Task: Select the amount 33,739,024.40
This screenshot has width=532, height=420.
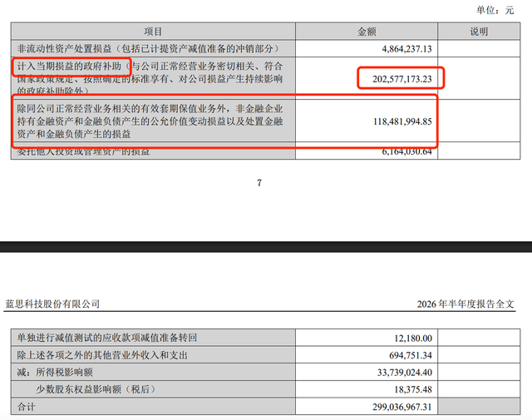Action: click(x=405, y=373)
